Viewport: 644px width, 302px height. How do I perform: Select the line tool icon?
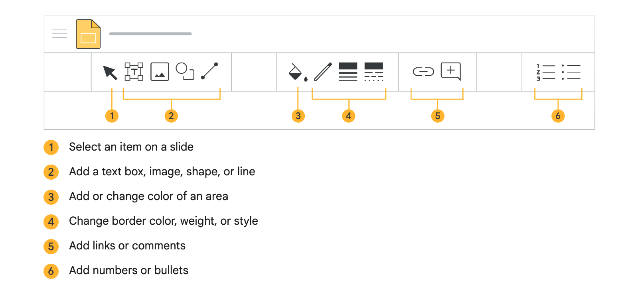point(209,71)
